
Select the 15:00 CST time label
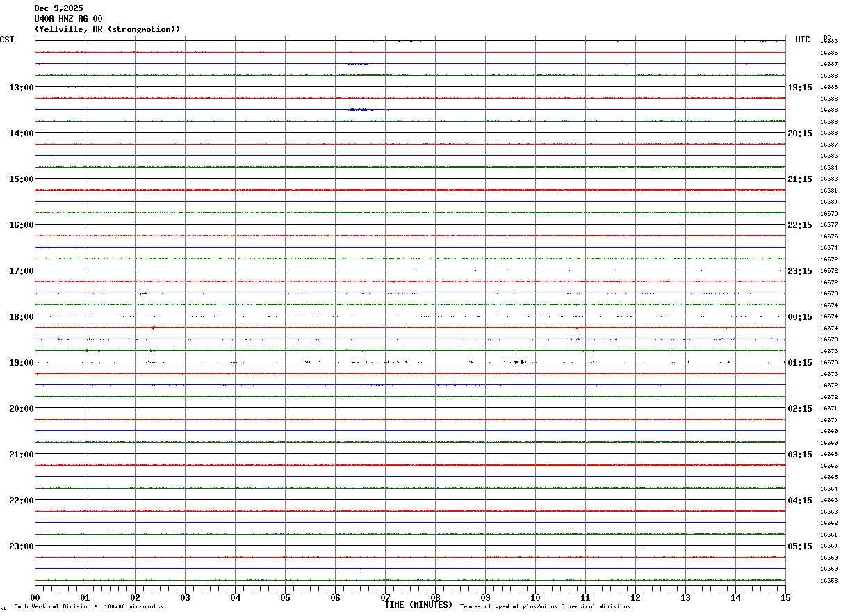pos(22,179)
